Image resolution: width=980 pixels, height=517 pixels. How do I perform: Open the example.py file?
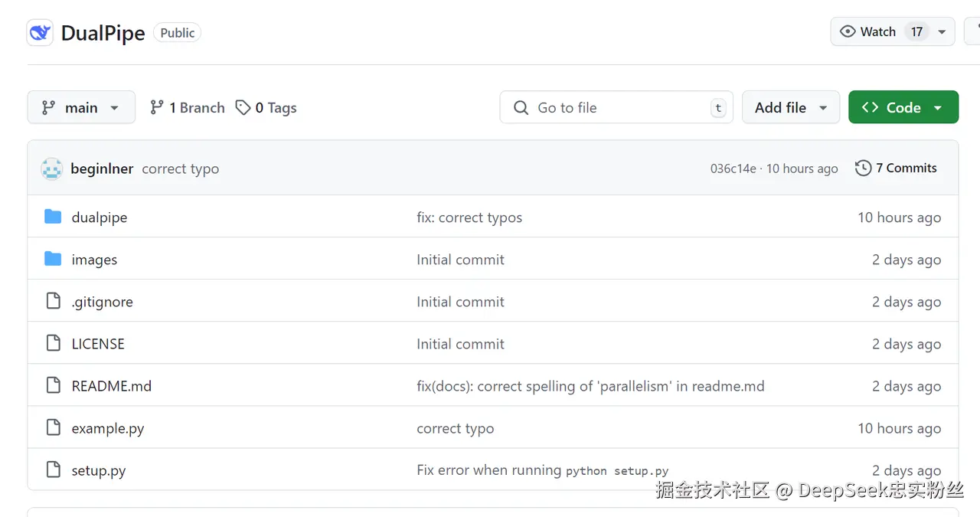point(108,428)
